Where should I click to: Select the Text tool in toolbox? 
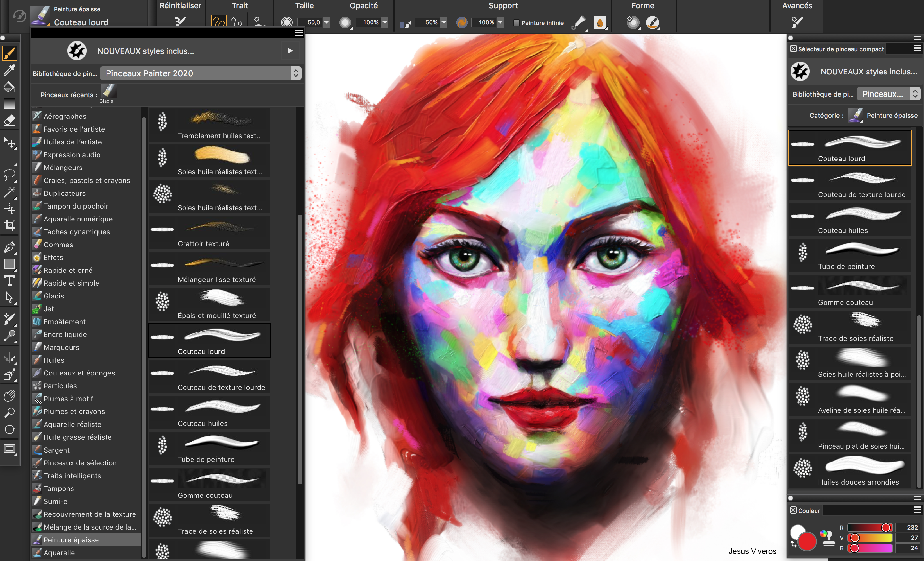point(9,280)
